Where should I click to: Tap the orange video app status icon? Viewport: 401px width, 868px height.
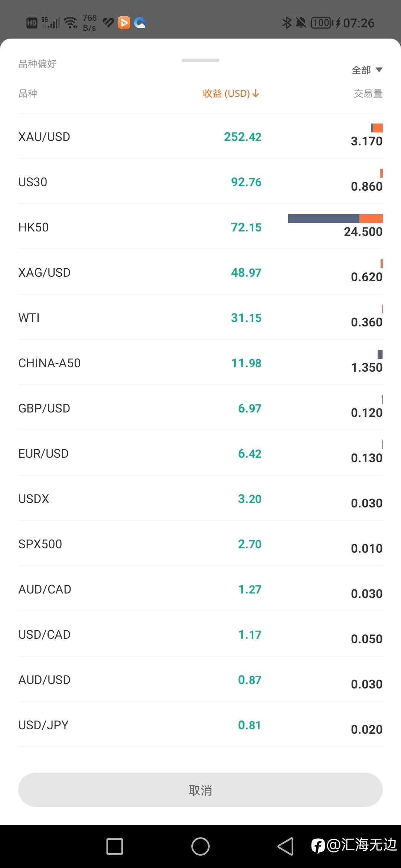[124, 23]
